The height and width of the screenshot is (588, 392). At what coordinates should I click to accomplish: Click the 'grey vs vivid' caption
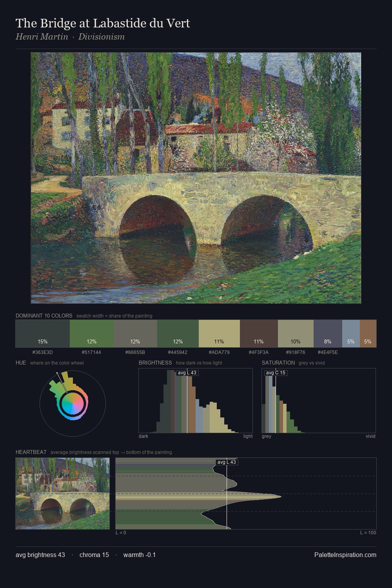pos(312,363)
